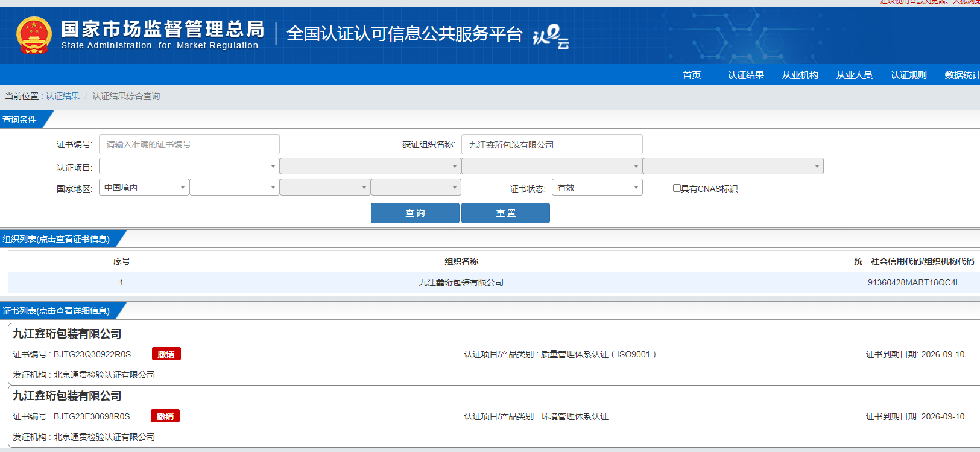
Task: Open the 从业人员 navigation menu
Action: click(x=855, y=75)
